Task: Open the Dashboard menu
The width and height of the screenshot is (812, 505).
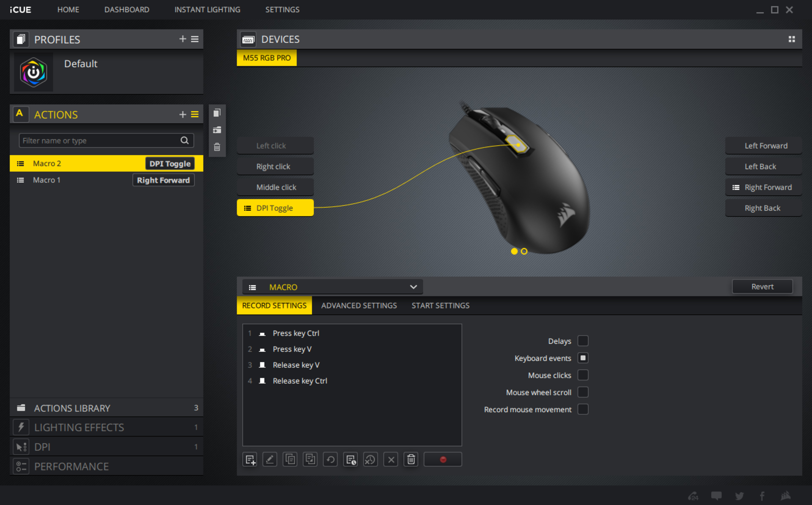Action: point(127,10)
